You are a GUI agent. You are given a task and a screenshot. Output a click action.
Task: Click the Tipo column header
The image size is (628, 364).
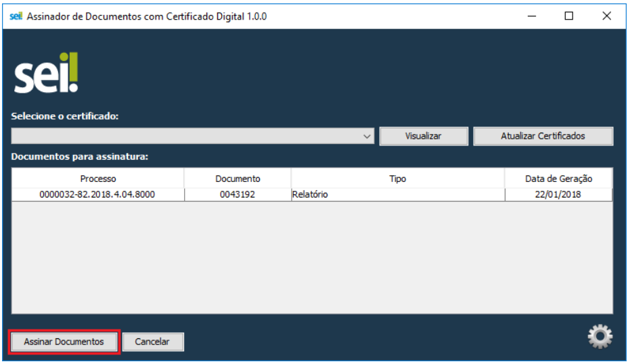[398, 179]
